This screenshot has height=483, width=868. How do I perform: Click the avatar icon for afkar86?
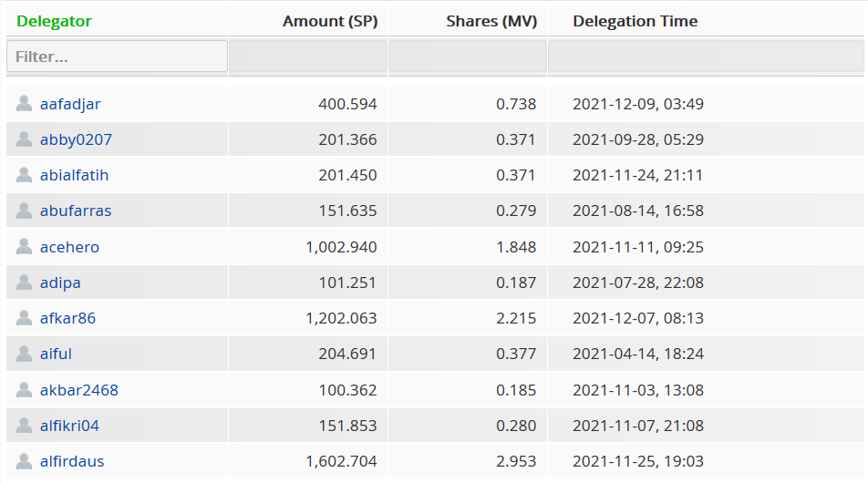(x=24, y=318)
